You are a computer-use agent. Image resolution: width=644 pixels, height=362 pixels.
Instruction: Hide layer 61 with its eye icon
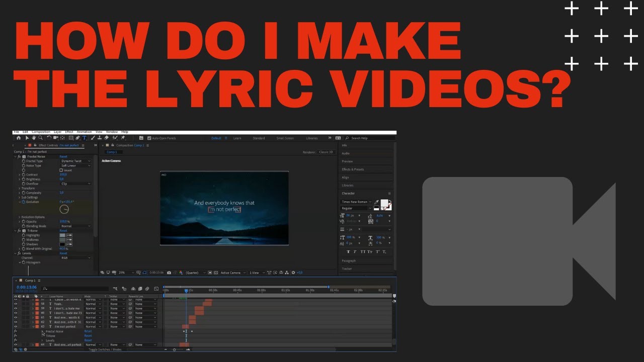click(x=16, y=317)
